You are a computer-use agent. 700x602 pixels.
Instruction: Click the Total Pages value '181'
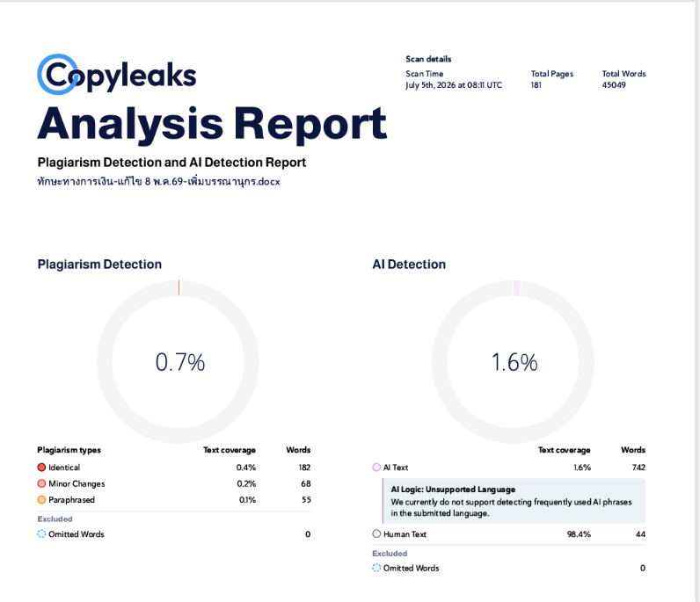coord(536,84)
